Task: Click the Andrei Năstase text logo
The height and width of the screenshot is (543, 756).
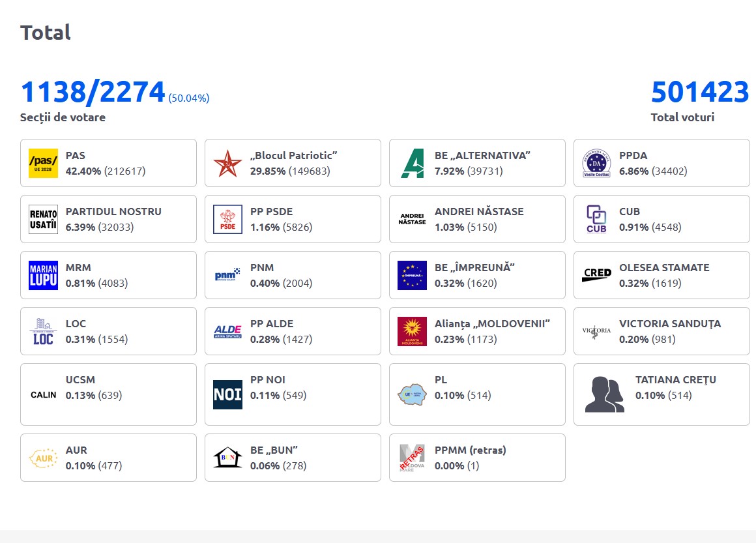Action: click(413, 219)
